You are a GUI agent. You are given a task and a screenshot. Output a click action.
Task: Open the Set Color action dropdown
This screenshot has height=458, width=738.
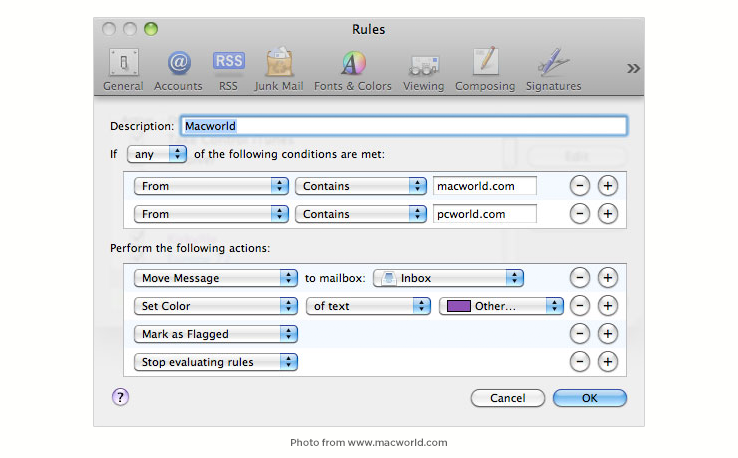coord(216,306)
